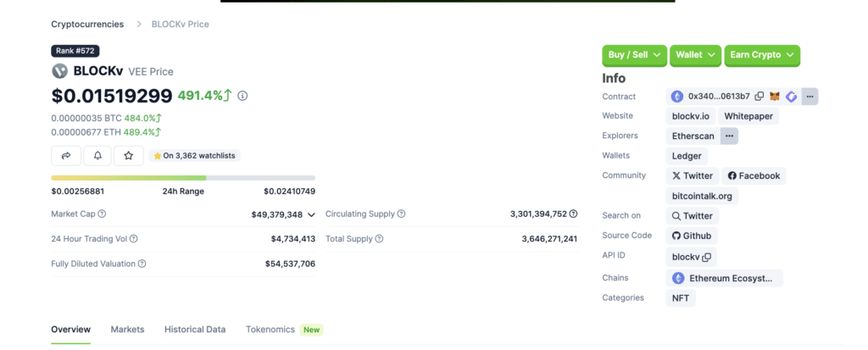Click the 24h Range progress bar
The image size is (868, 350).
pyautogui.click(x=183, y=178)
